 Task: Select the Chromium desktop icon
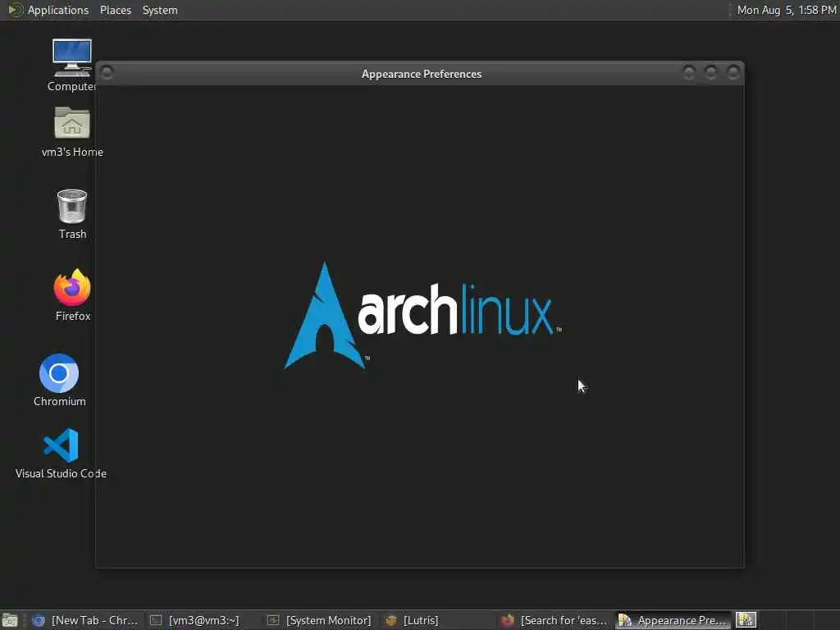(x=59, y=381)
